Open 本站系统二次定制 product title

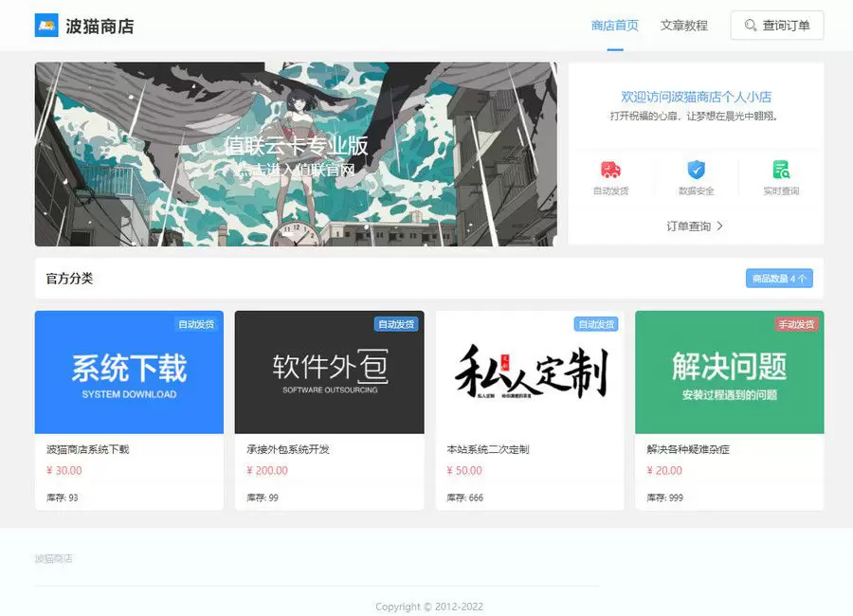tap(488, 449)
